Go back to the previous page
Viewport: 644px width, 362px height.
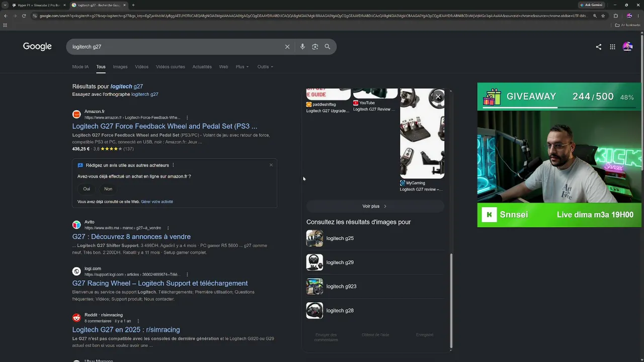(x=6, y=16)
